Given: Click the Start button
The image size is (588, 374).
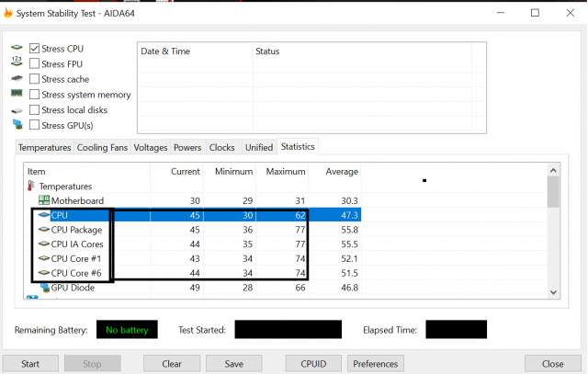Looking at the screenshot, I should pos(30,364).
